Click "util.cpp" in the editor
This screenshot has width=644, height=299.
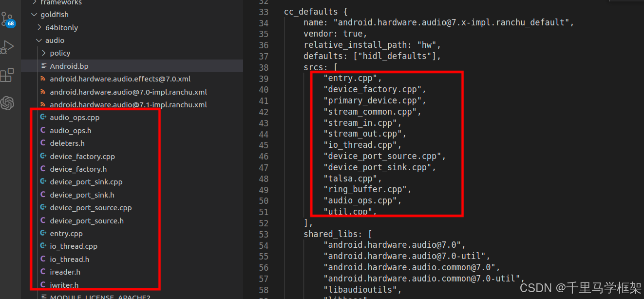[x=350, y=211]
